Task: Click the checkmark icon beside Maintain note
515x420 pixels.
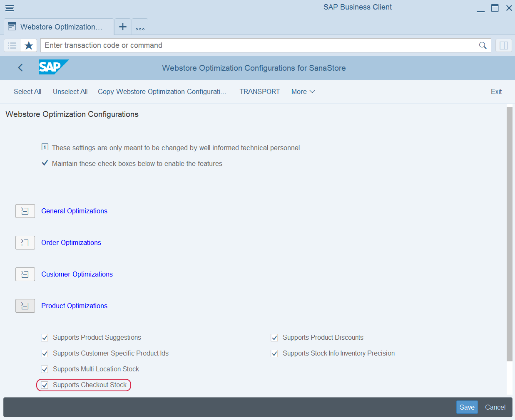Action: (x=45, y=163)
